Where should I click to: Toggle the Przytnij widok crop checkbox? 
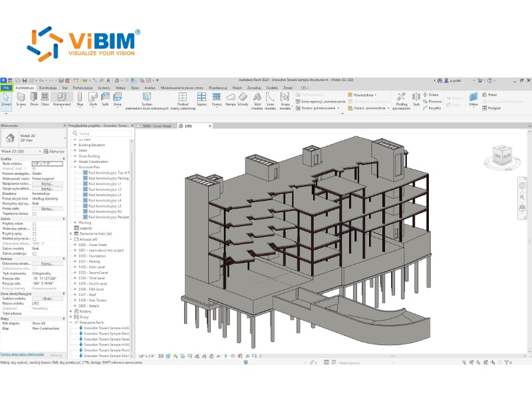(35, 224)
